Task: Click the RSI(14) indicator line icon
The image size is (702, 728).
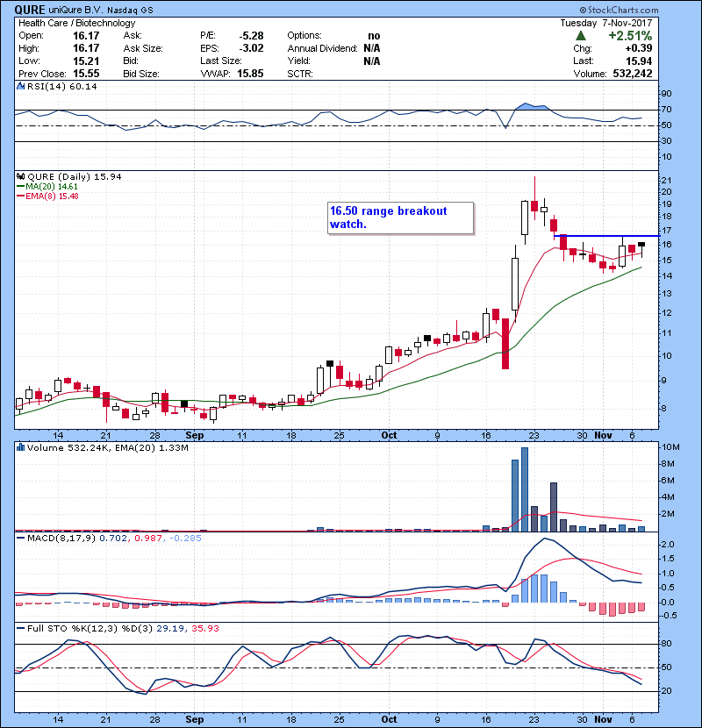Action: (20, 86)
